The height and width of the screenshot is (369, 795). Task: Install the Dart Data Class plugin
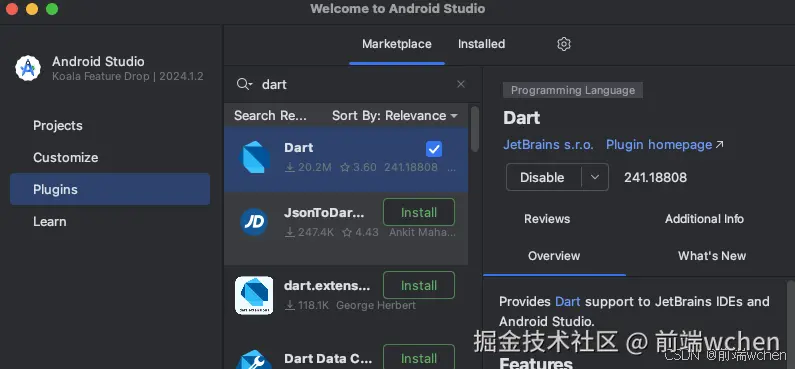[419, 358]
